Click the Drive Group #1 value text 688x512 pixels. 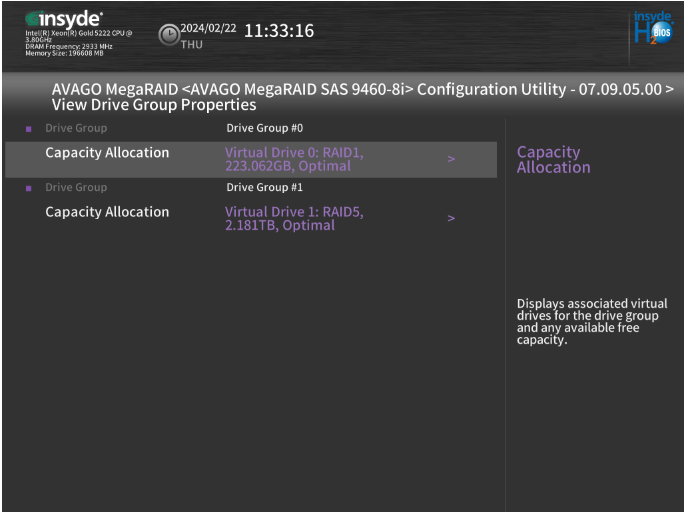264,187
